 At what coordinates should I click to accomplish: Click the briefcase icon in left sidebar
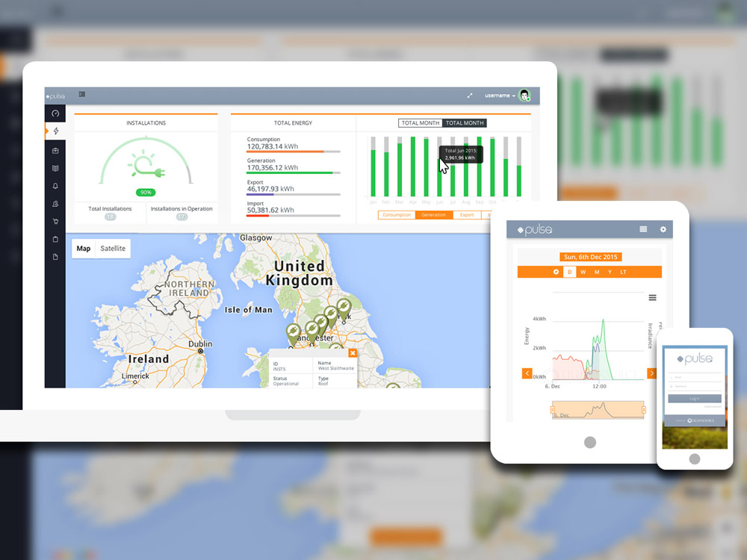[x=55, y=151]
